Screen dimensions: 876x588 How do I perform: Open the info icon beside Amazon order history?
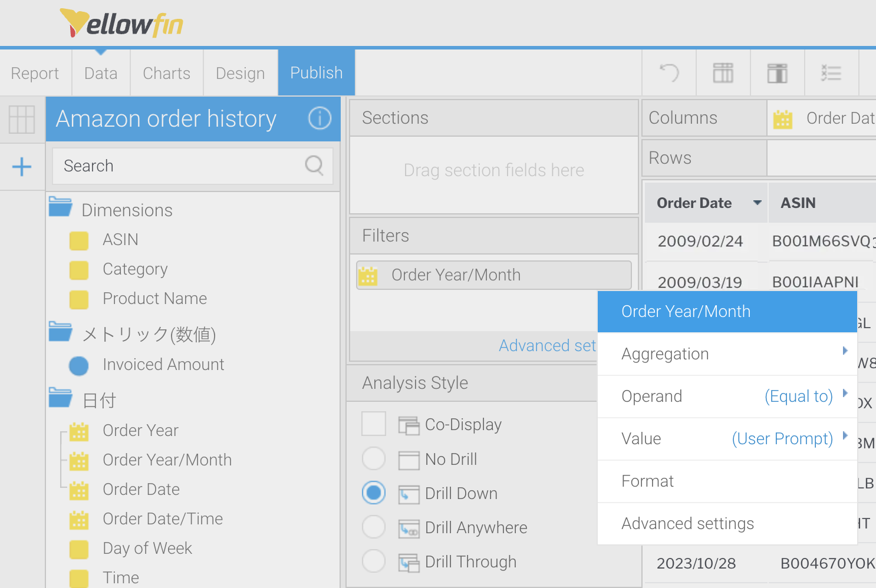point(320,118)
